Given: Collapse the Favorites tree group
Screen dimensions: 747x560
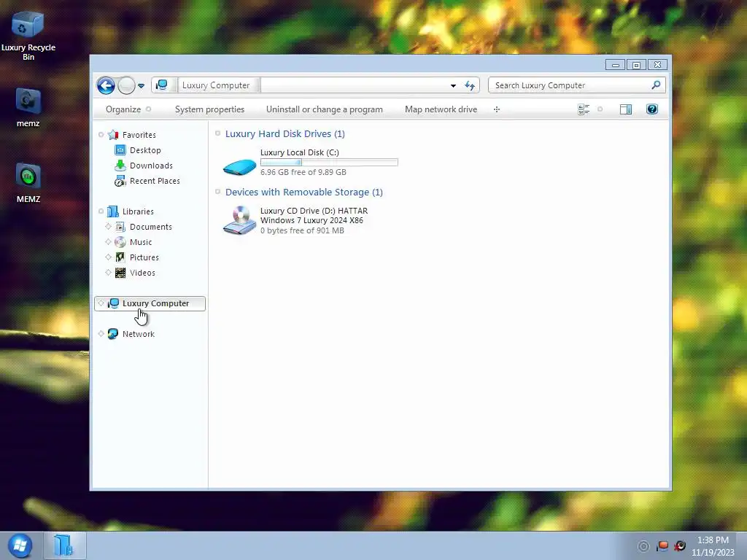Looking at the screenshot, I should click(101, 135).
